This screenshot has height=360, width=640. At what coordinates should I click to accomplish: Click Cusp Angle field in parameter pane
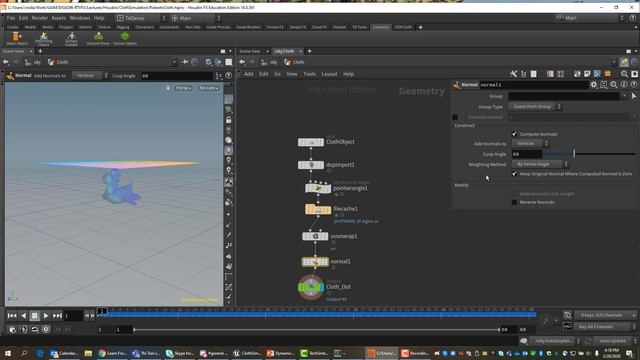pyautogui.click(x=527, y=154)
